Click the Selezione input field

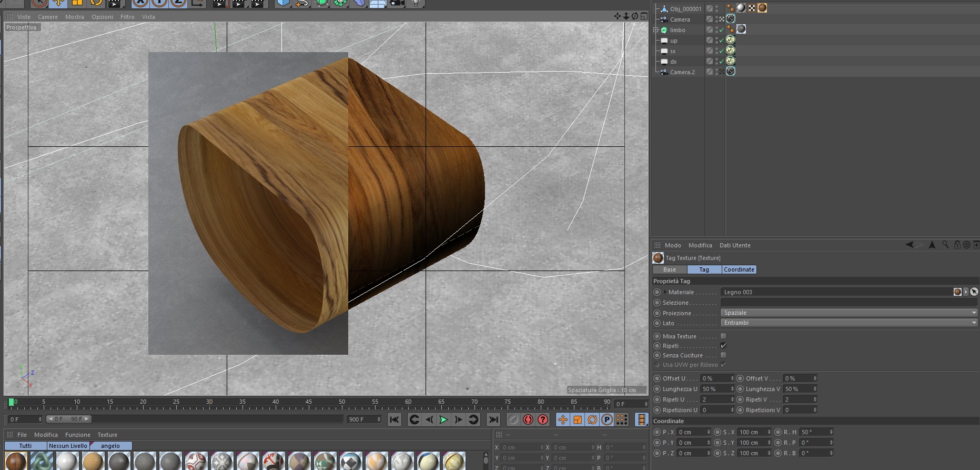click(848, 303)
